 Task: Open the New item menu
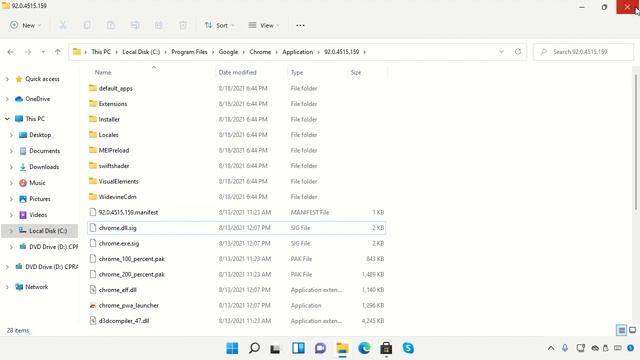point(25,25)
